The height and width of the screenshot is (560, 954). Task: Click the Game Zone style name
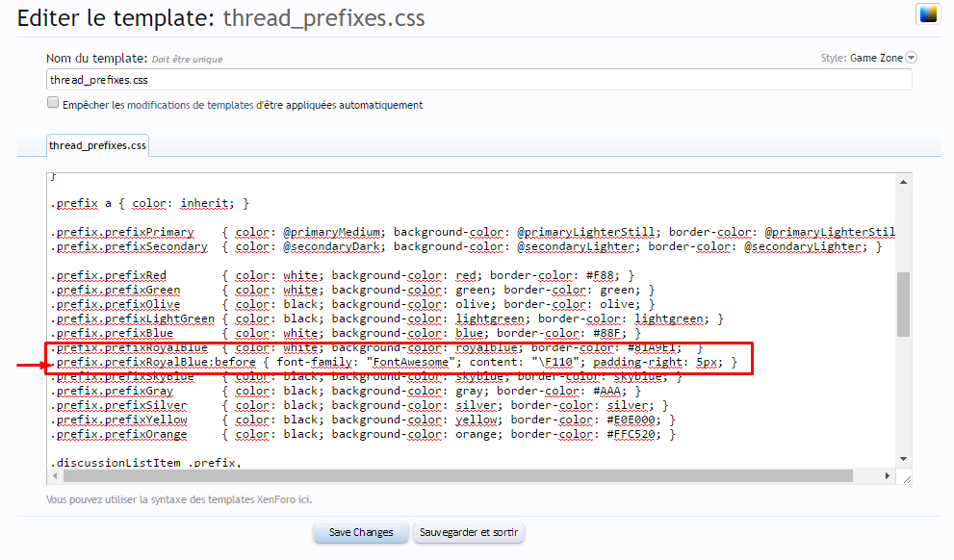click(x=876, y=58)
